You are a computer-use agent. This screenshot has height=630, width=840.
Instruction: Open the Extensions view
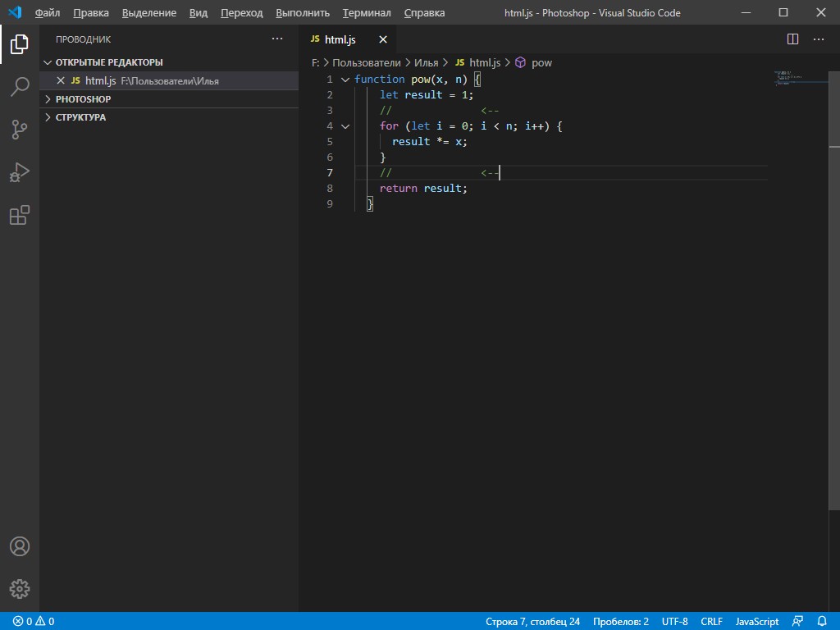tap(19, 215)
